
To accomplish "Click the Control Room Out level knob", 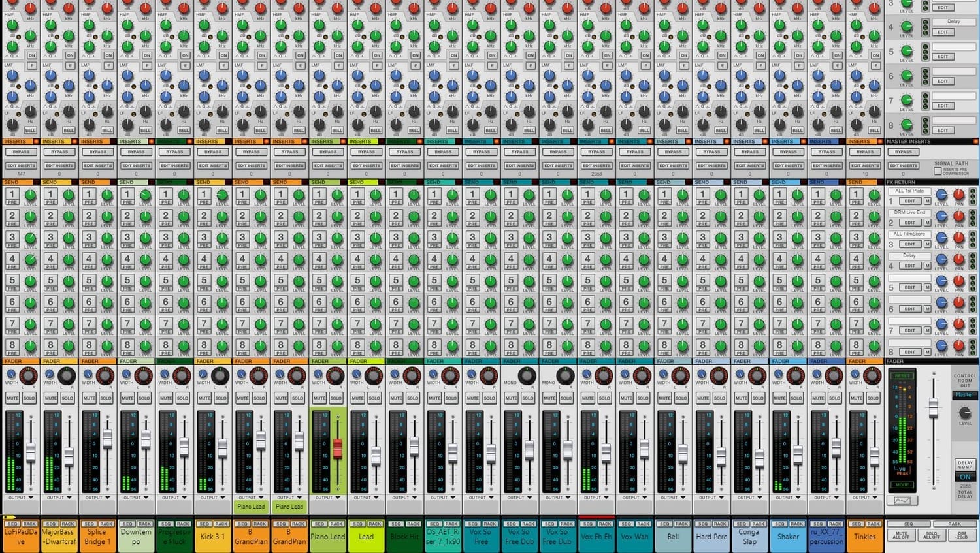I will pyautogui.click(x=964, y=413).
